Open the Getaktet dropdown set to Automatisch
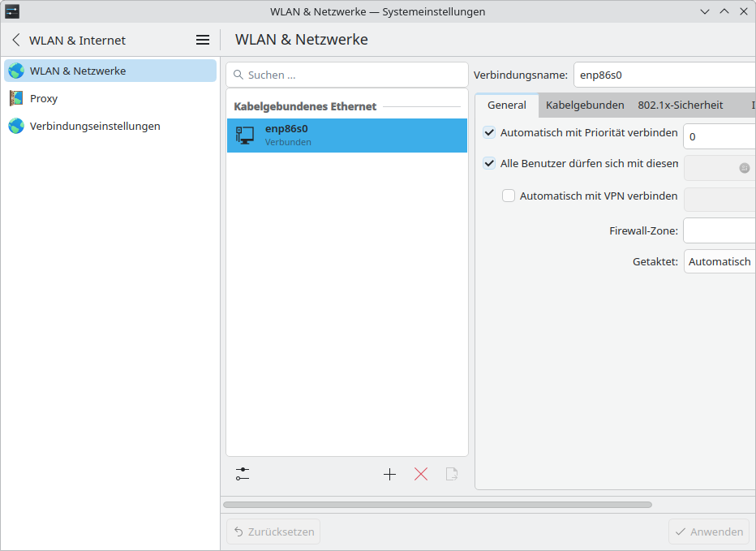 click(719, 261)
